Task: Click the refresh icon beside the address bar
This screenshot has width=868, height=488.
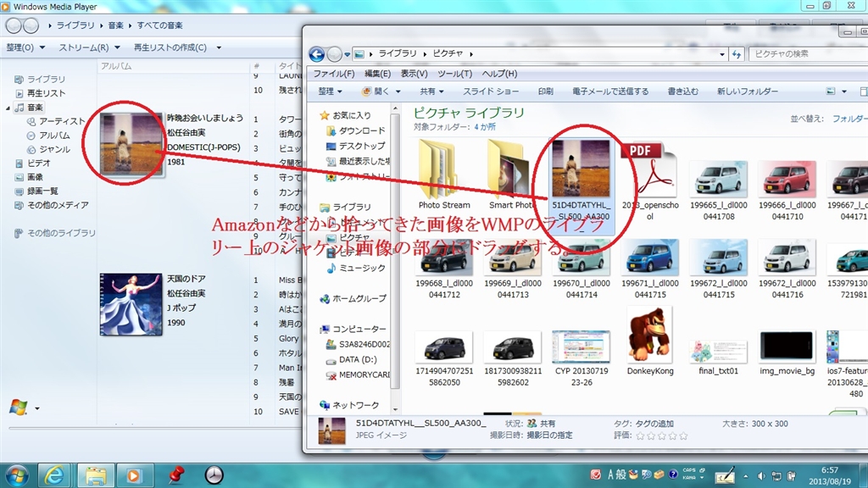Action: coord(737,54)
